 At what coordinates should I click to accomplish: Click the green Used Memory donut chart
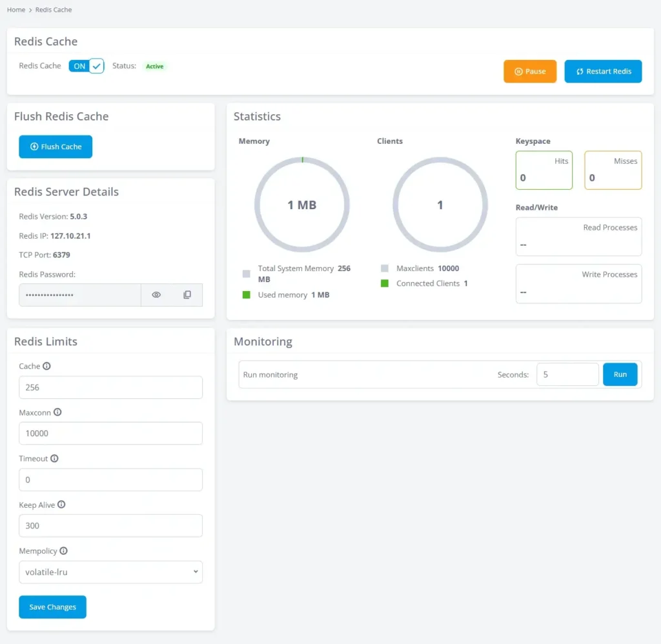point(302,157)
